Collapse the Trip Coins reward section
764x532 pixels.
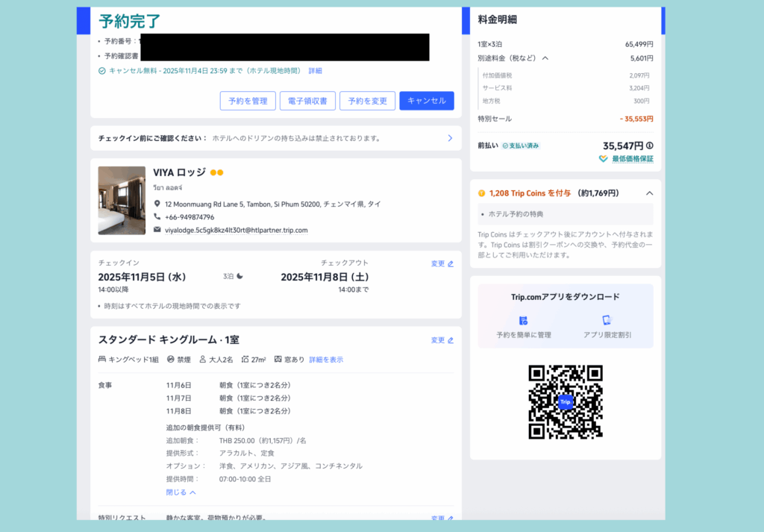click(649, 193)
